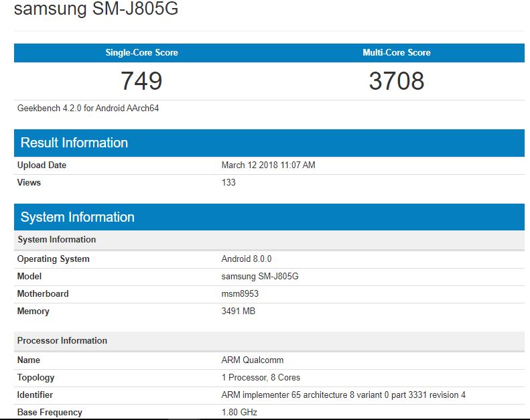
Task: Select the Android 8.0.0 value
Action: tap(247, 259)
